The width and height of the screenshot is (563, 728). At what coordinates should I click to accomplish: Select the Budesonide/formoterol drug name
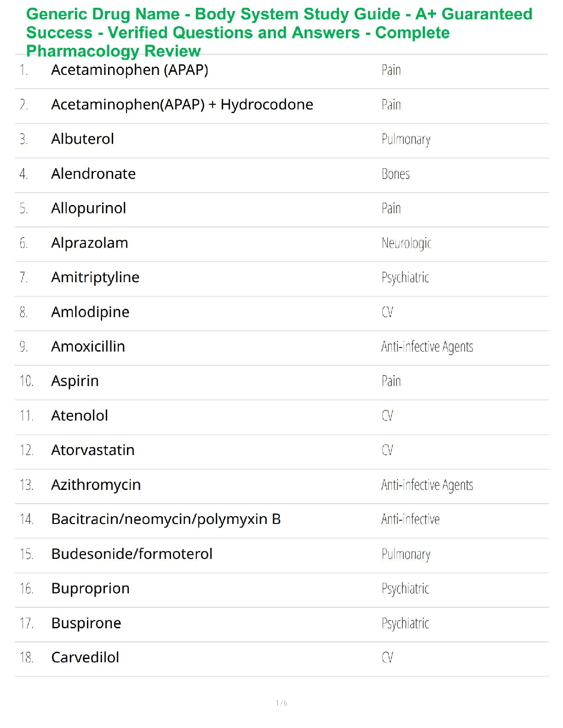pos(132,554)
